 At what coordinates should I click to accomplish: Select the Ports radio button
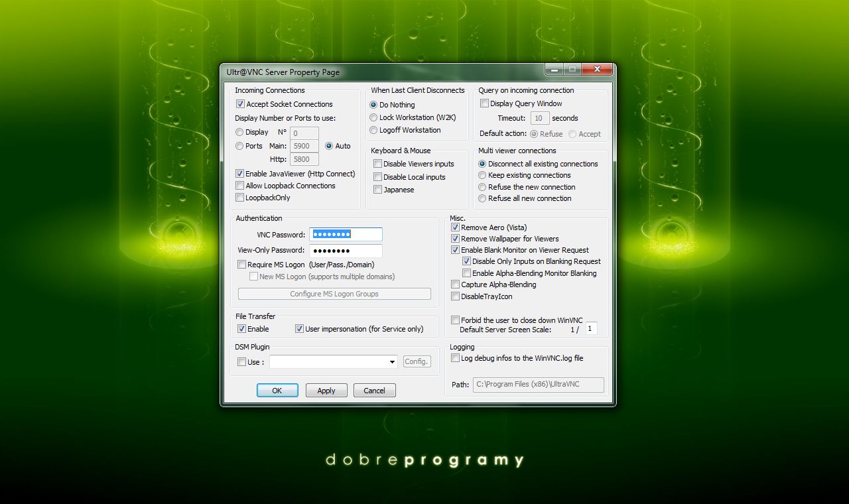tap(239, 146)
